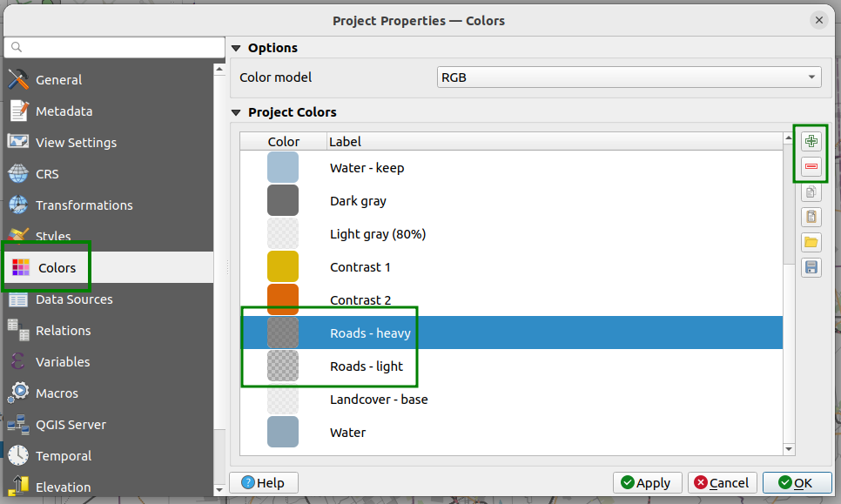Open the Metadata settings page
This screenshot has width=841, height=504.
click(x=64, y=111)
